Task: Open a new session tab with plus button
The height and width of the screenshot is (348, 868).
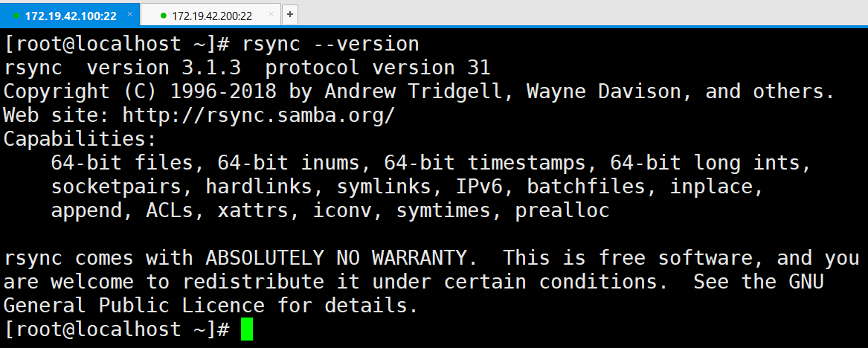Action: (290, 14)
